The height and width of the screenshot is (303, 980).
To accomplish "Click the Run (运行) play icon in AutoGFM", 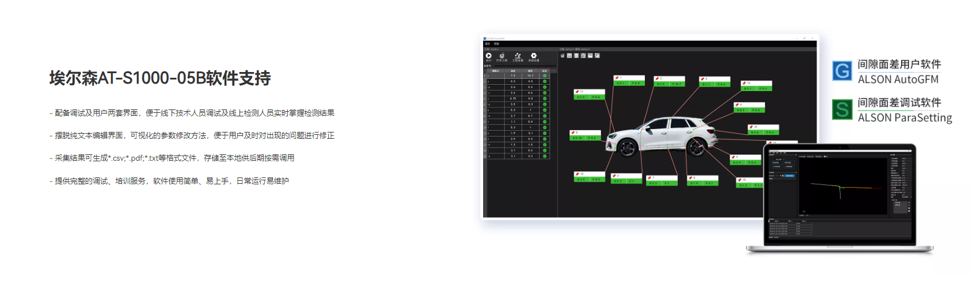I will point(488,55).
